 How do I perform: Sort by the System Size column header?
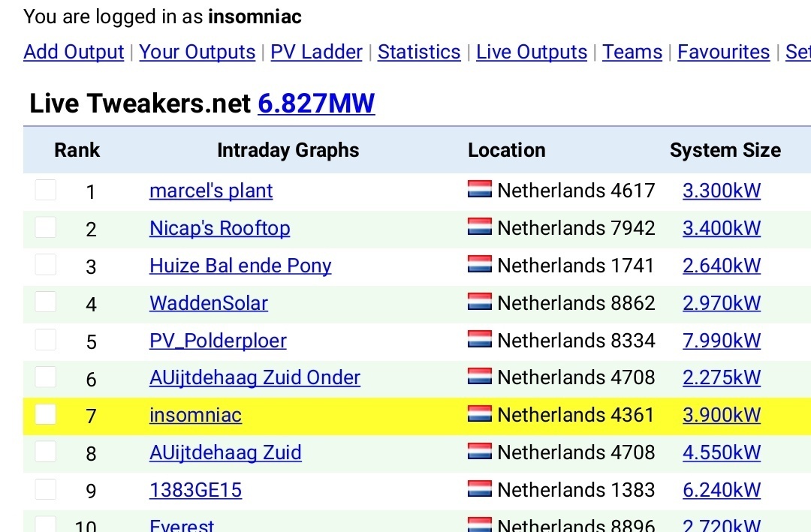point(725,150)
